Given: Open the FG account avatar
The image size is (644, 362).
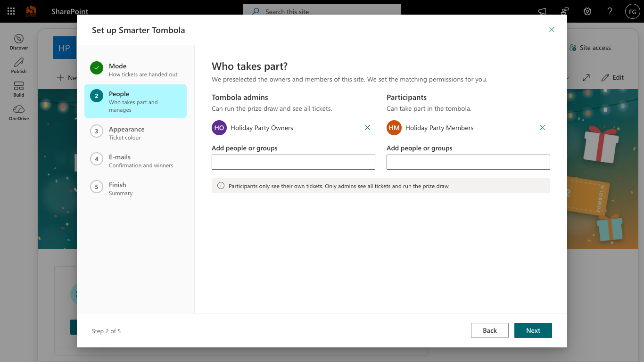Looking at the screenshot, I should [x=632, y=11].
